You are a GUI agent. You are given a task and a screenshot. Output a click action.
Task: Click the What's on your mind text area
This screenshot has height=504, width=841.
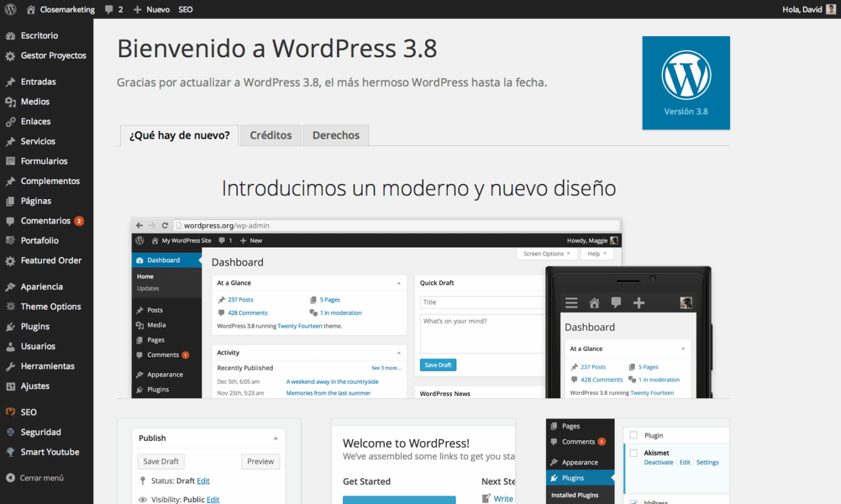(483, 334)
